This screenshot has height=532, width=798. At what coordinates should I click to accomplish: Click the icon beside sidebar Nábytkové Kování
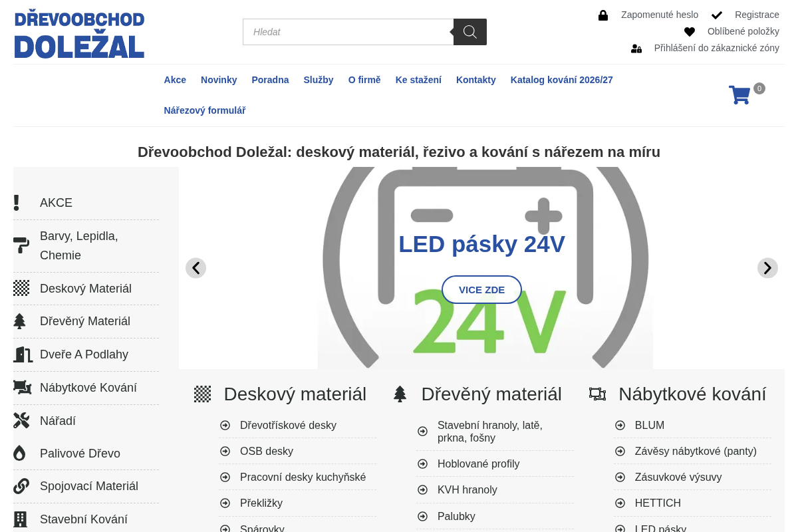click(x=23, y=387)
